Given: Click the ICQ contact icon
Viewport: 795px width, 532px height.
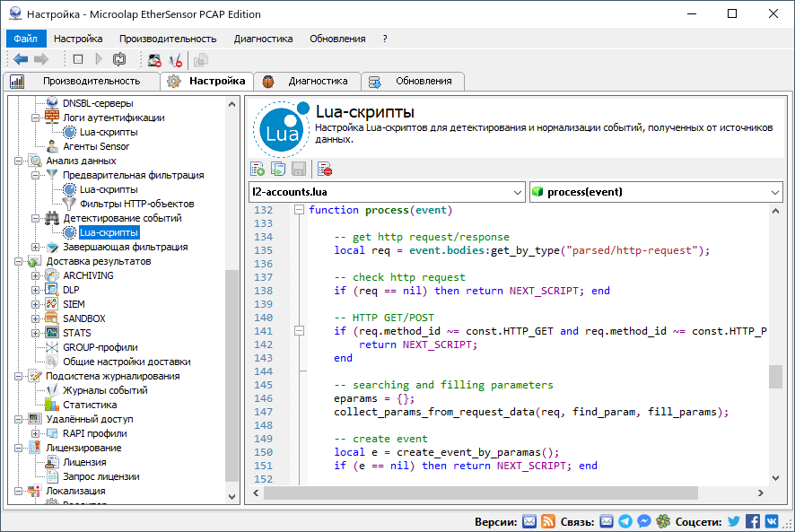Looking at the screenshot, I should [663, 522].
